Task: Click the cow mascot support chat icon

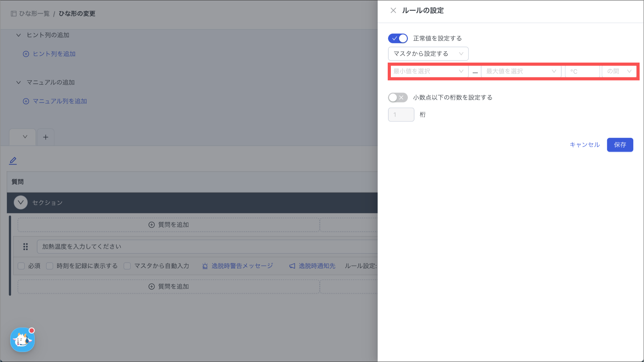Action: click(22, 340)
